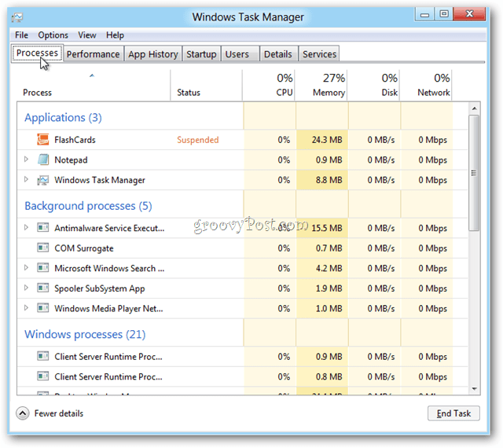Click the Microsoft Windows Search process icon
Image resolution: width=503 pixels, height=448 pixels.
point(42,268)
